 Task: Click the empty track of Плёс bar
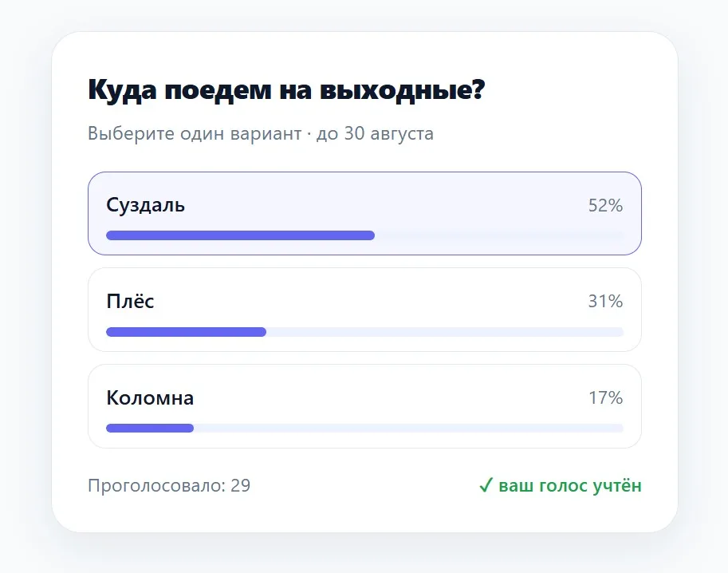click(x=445, y=332)
